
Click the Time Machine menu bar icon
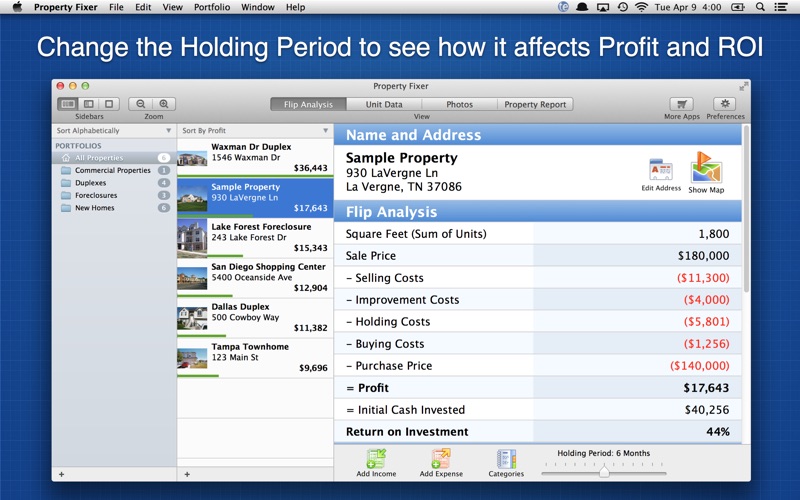[622, 7]
